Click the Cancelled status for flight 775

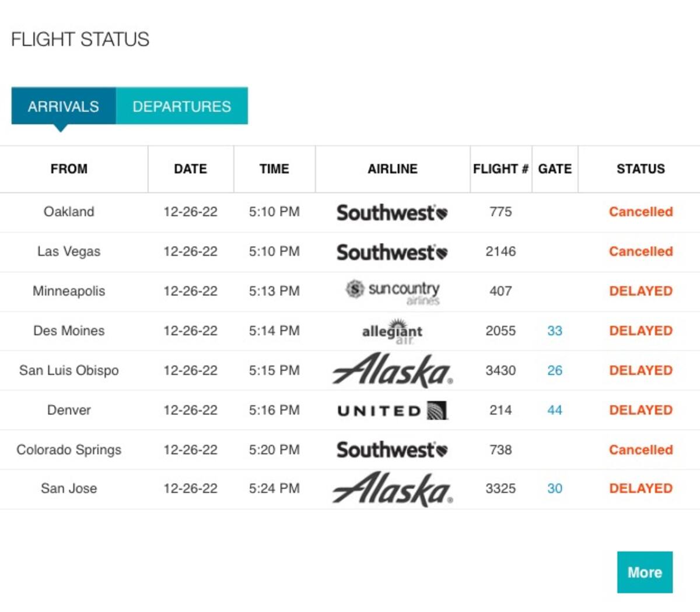coord(640,212)
